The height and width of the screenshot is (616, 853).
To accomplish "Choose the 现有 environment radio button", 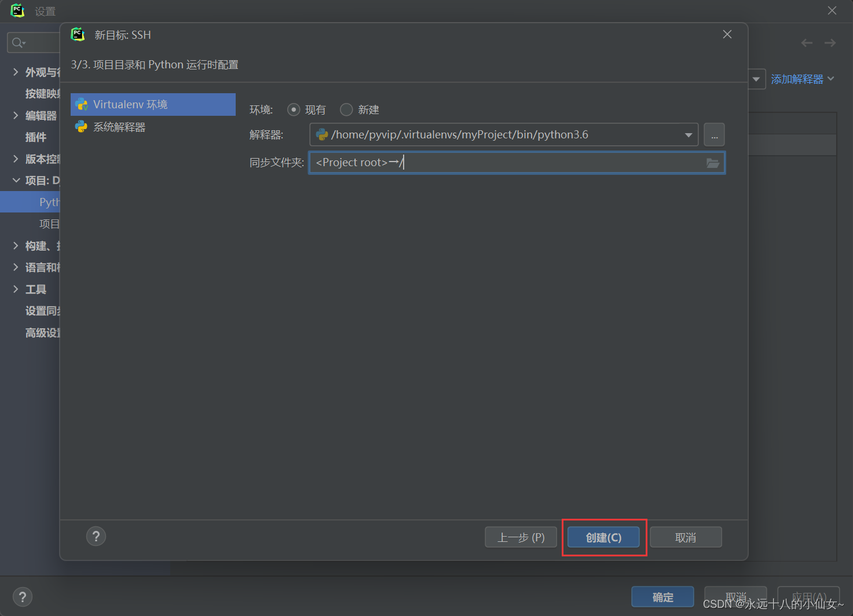I will 294,109.
